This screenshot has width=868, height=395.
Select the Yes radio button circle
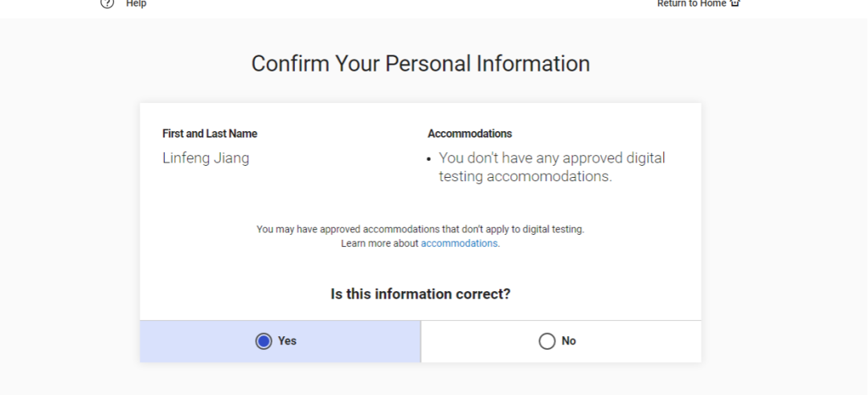pyautogui.click(x=264, y=341)
